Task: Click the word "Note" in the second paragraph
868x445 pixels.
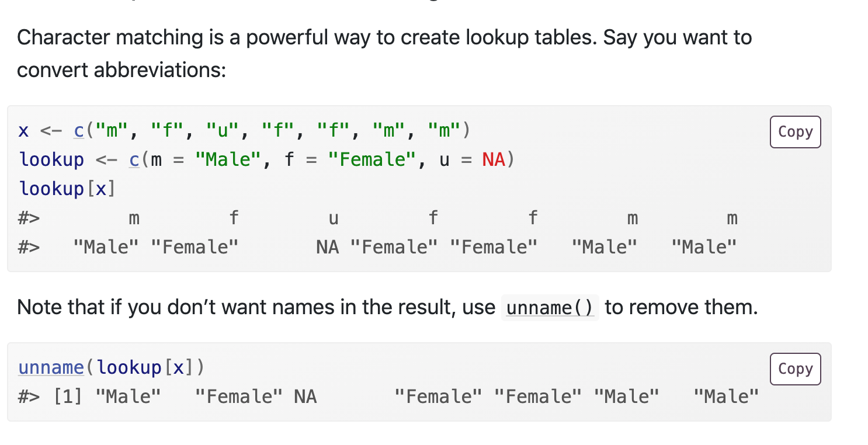Action: 38,307
